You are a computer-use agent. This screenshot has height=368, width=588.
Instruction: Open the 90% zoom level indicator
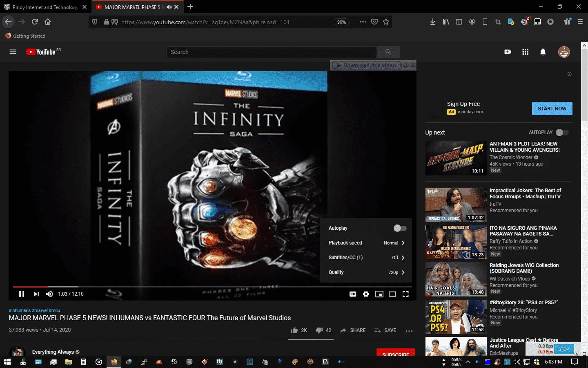(x=342, y=22)
